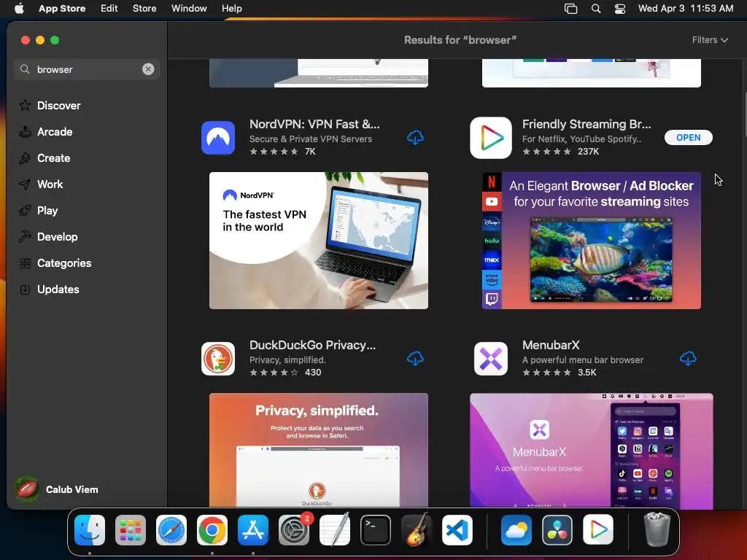This screenshot has height=560, width=747.
Task: Open the DuckDuckGo app icon
Action: tap(218, 359)
